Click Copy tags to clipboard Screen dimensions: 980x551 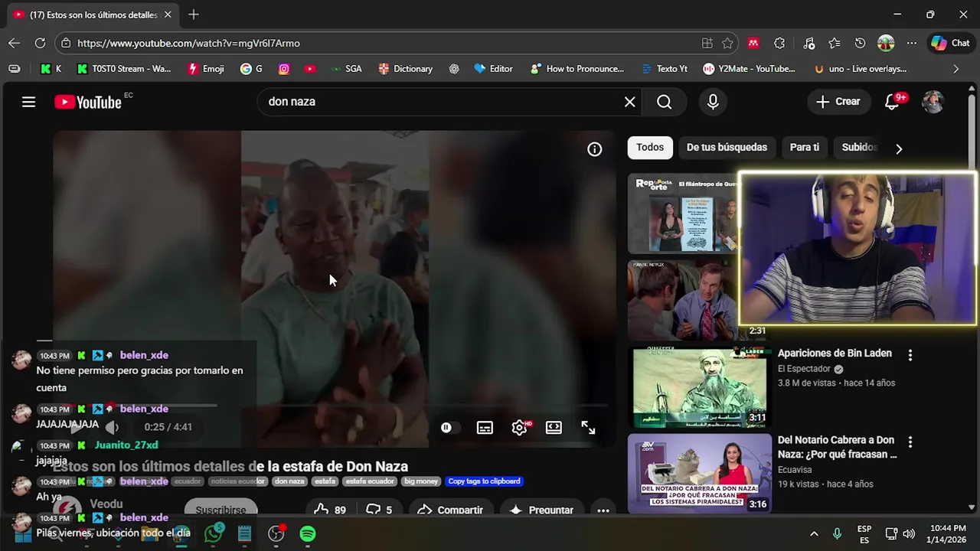[484, 481]
